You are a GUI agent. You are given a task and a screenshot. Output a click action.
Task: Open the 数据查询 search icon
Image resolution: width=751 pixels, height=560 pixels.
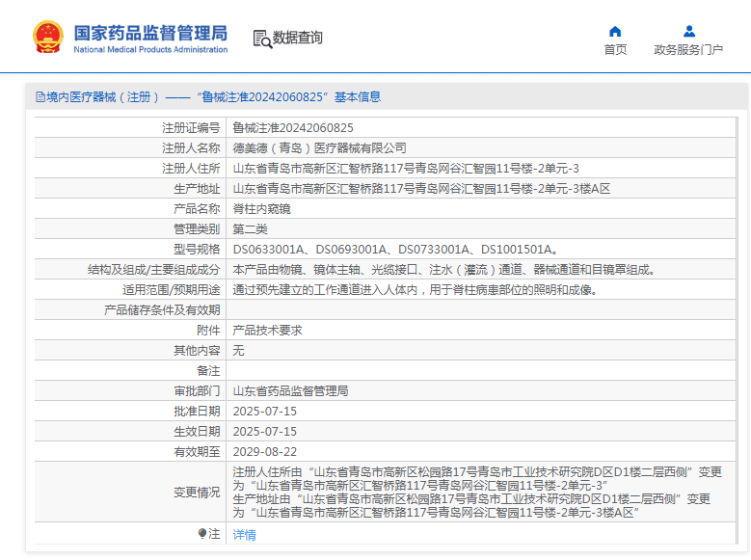point(262,39)
